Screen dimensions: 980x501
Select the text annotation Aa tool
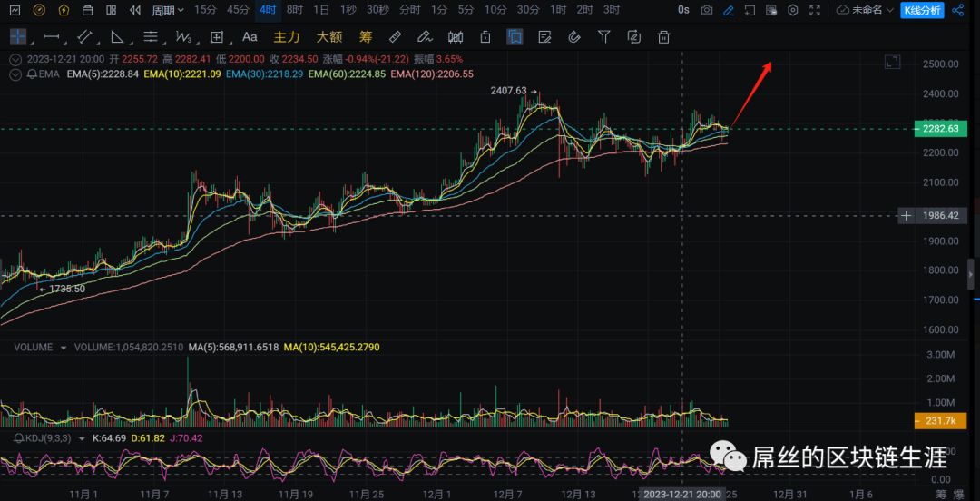[x=250, y=37]
